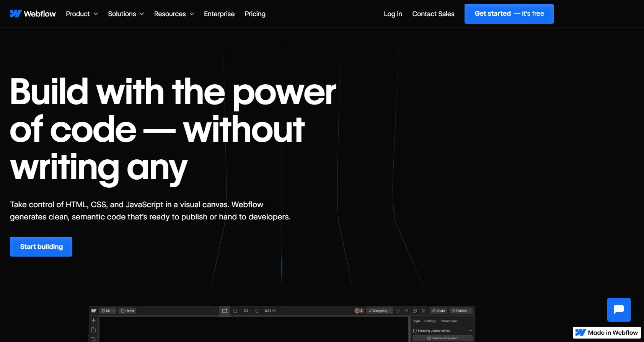
Task: Expand the Product dropdown menu
Action: pyautogui.click(x=82, y=14)
